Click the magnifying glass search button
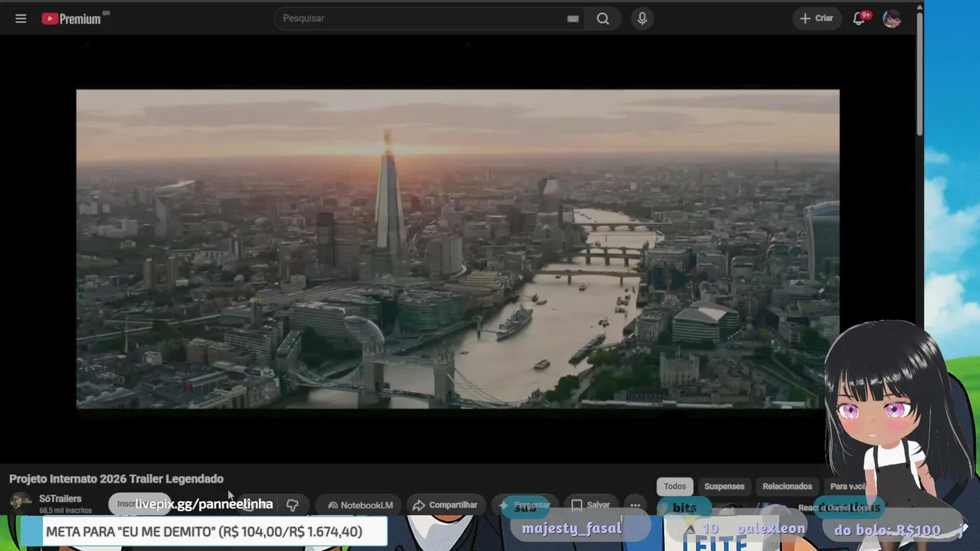 coord(603,18)
